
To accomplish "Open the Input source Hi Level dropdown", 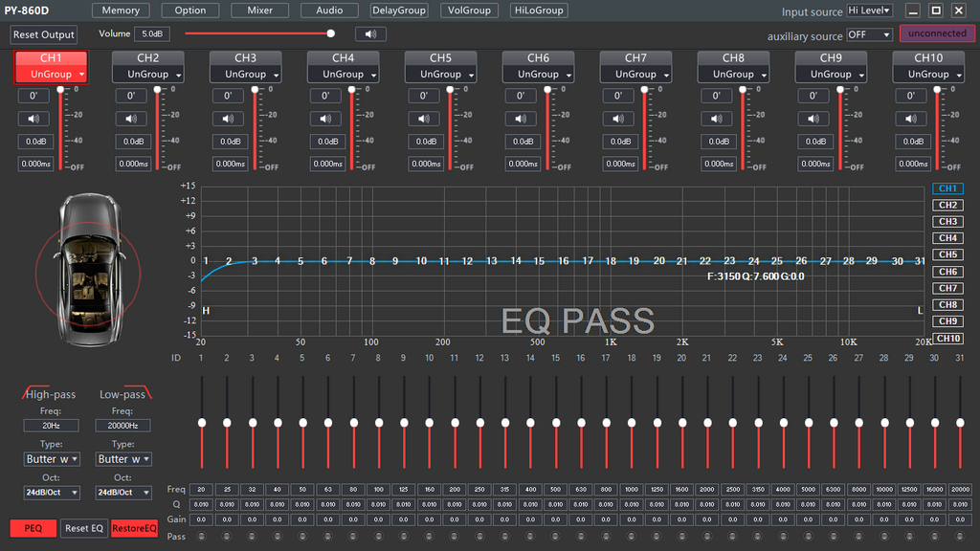I will (x=869, y=11).
